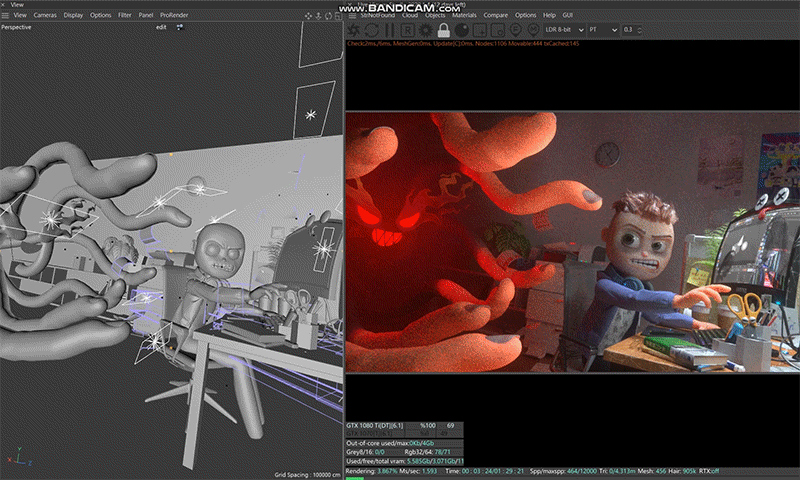Screen dimensions: 800x480
Task: Click the XYZ axis gizmo in viewport
Action: pyautogui.click(x=19, y=457)
